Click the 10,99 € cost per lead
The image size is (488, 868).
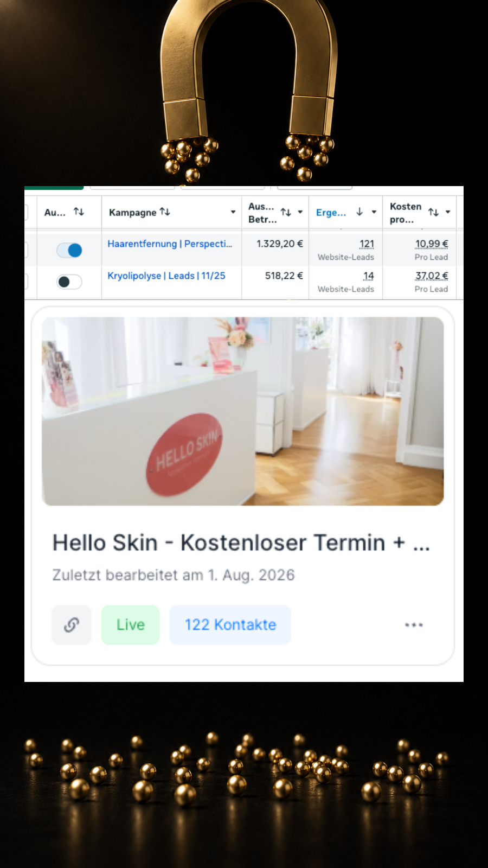[432, 244]
